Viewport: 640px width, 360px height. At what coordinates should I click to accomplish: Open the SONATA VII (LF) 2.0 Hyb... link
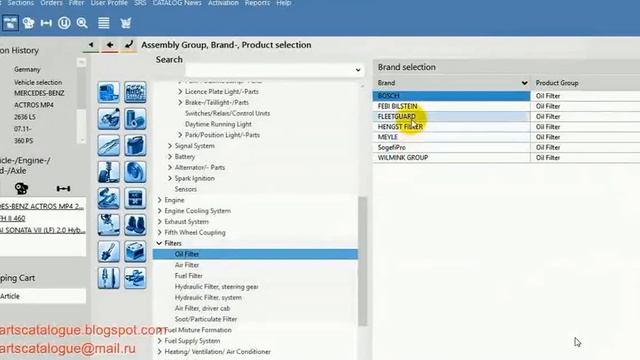(x=42, y=230)
